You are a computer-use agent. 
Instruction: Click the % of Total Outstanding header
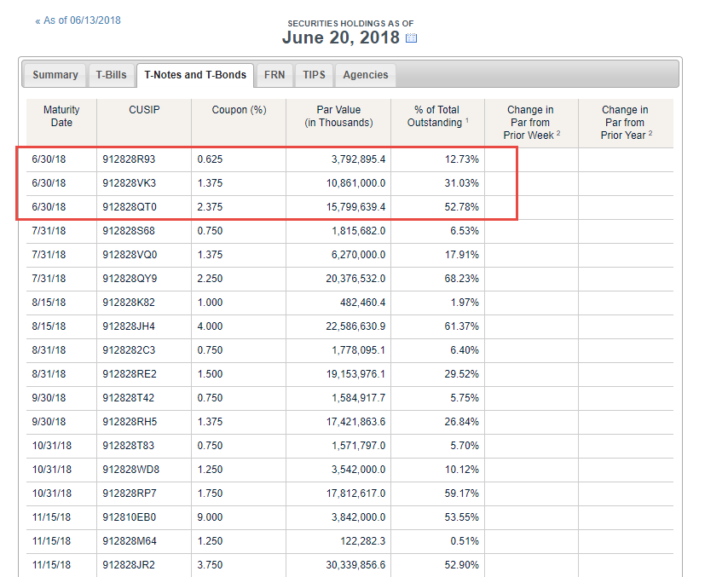tap(437, 116)
